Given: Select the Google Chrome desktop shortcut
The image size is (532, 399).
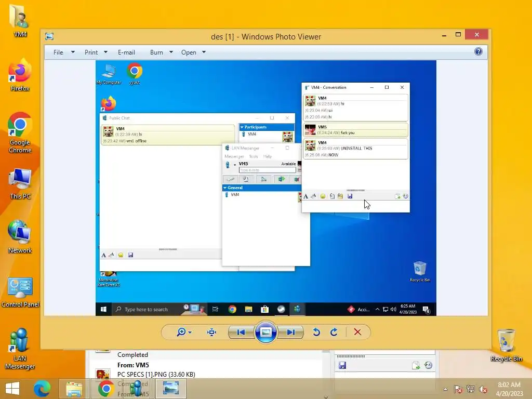Looking at the screenshot, I should (x=20, y=132).
